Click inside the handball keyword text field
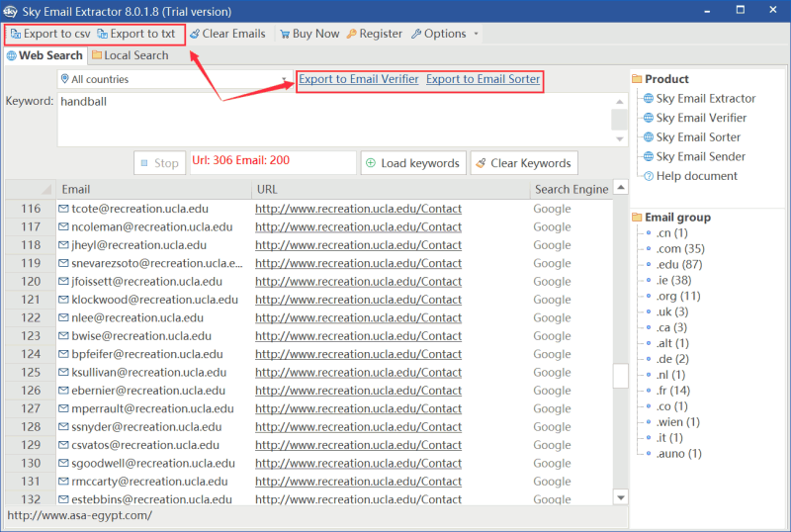This screenshot has height=532, width=791. click(x=332, y=119)
